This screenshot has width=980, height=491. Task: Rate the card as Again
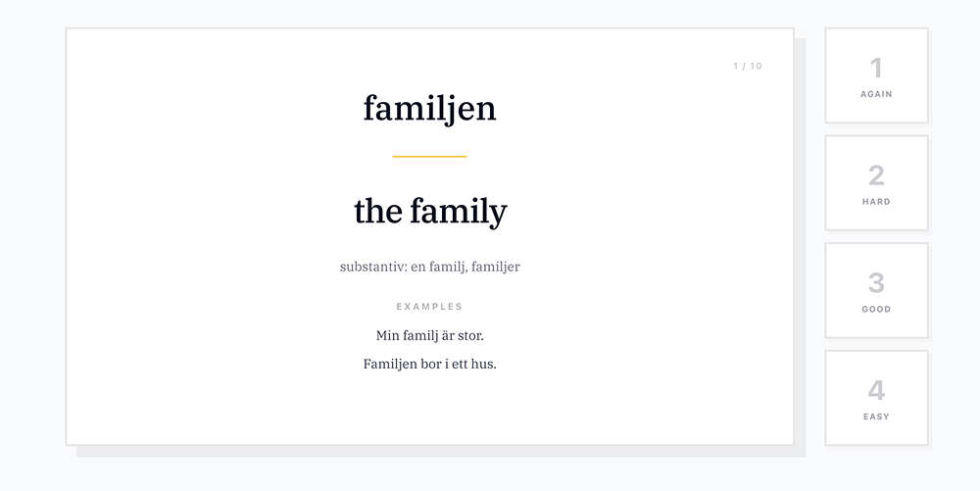[876, 75]
